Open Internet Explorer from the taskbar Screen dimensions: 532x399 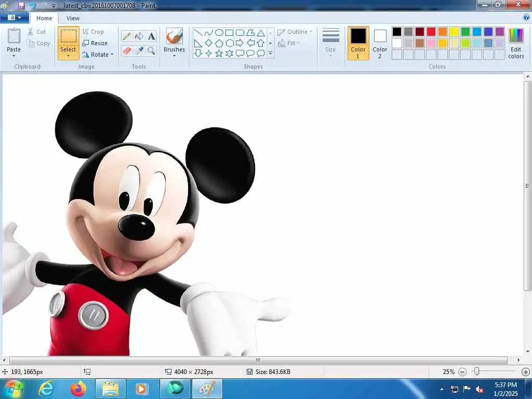[46, 389]
